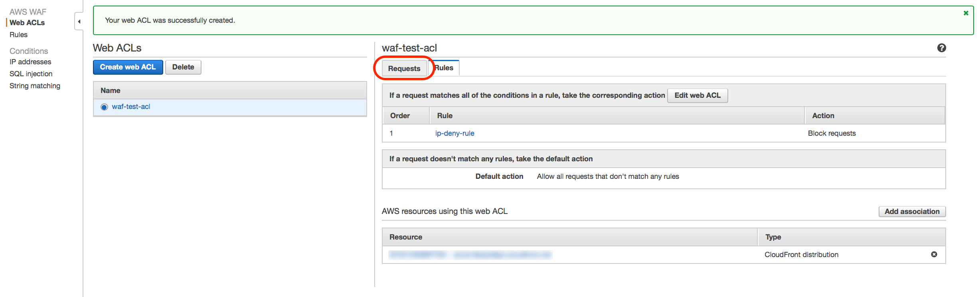Image resolution: width=980 pixels, height=297 pixels.
Task: Open SQL injection conditions
Action: 31,74
